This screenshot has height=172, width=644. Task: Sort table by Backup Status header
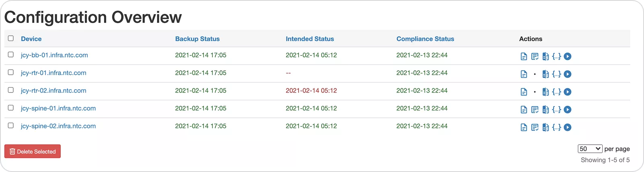197,39
